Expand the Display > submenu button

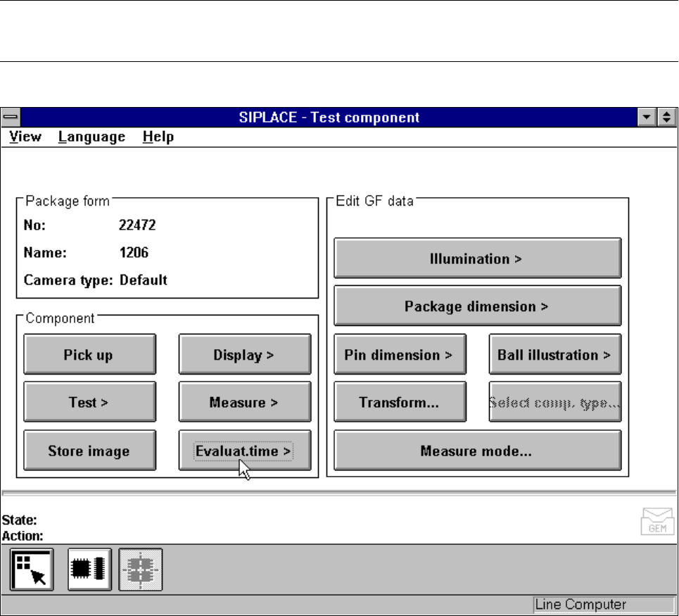click(x=244, y=354)
